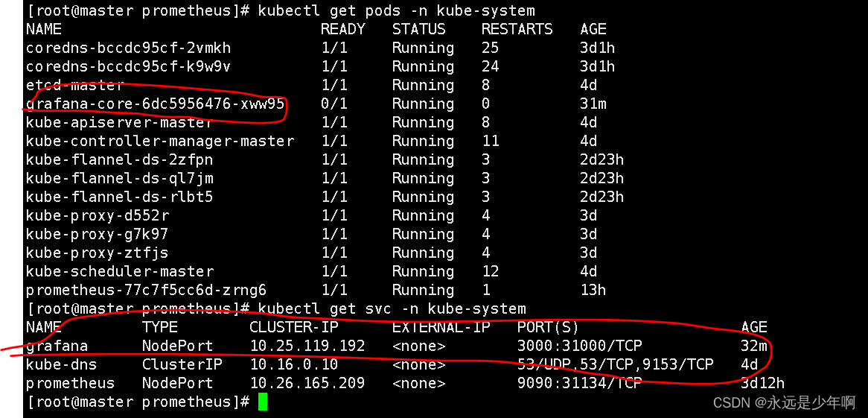Click restart count 24 of coredns-k9w9v
868x418 pixels.
pos(491,66)
